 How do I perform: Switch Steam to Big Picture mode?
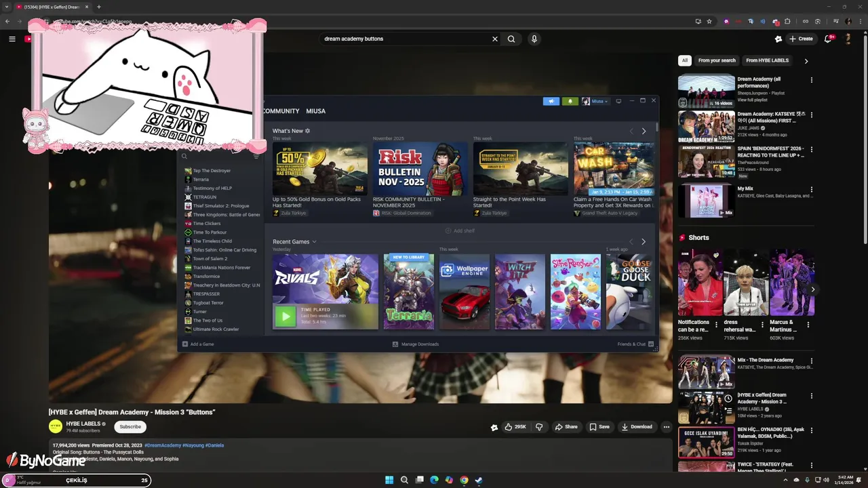pos(618,101)
